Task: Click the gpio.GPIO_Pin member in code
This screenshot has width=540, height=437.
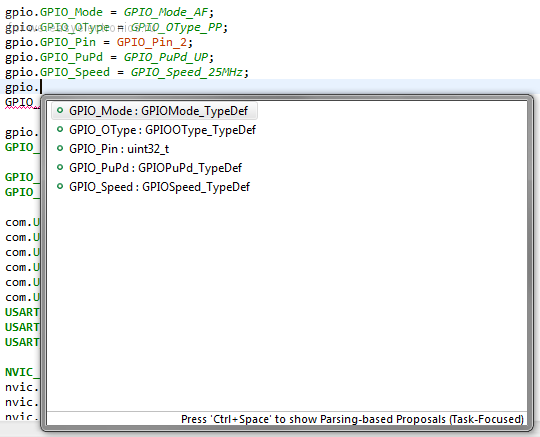Action: (x=50, y=42)
